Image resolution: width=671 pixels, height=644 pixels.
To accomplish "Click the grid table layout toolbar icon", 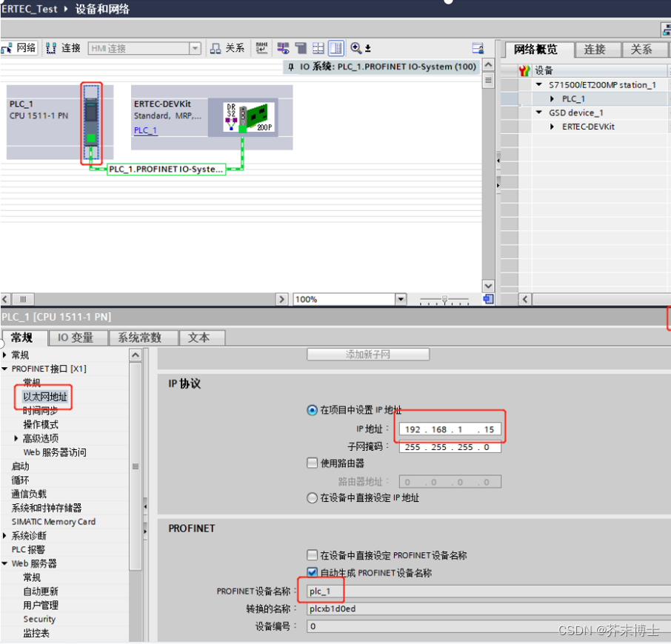I will point(318,48).
